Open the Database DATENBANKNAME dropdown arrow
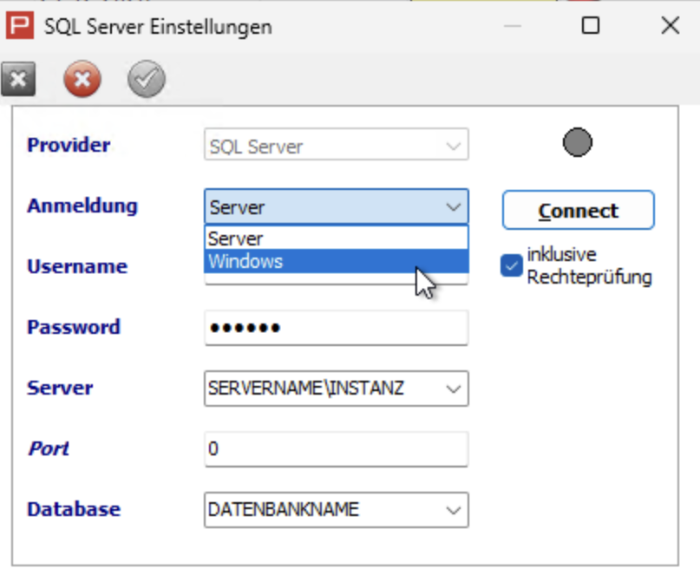Image resolution: width=700 pixels, height=588 pixels. click(x=453, y=510)
